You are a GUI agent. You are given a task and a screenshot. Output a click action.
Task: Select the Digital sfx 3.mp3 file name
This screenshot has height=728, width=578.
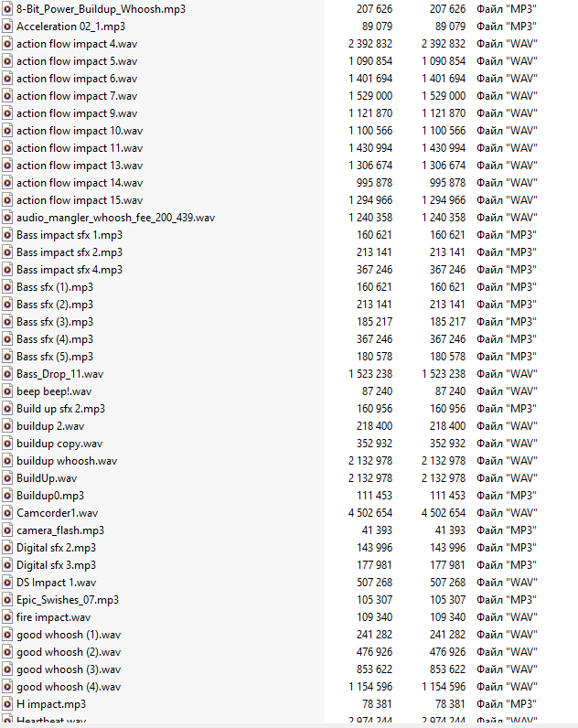(56, 565)
